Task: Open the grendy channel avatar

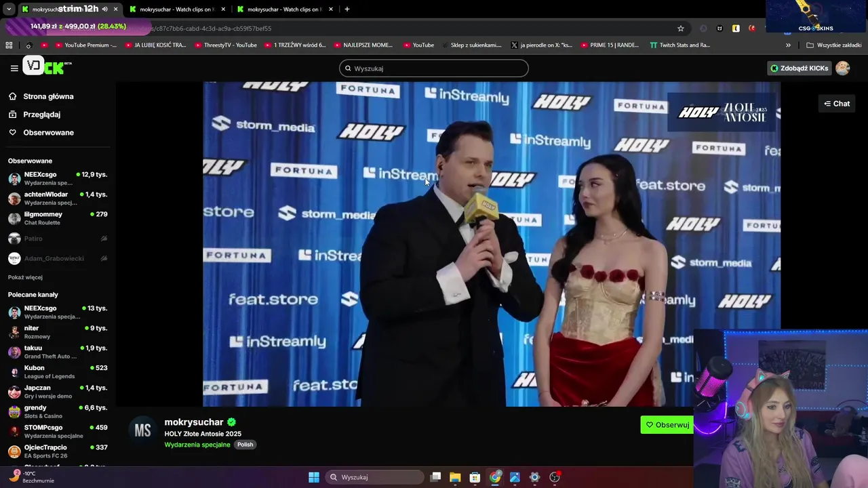Action: [14, 411]
